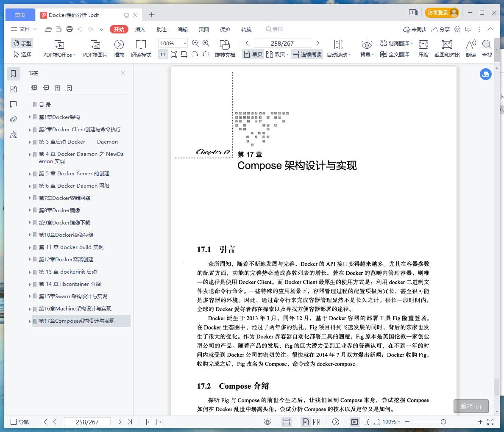This screenshot has height=432, width=504.
Task: Click 访客登录 login button
Action: tap(442, 13)
